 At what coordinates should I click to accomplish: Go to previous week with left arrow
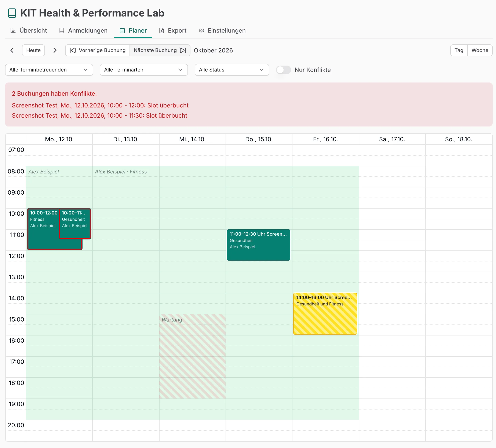click(x=12, y=50)
